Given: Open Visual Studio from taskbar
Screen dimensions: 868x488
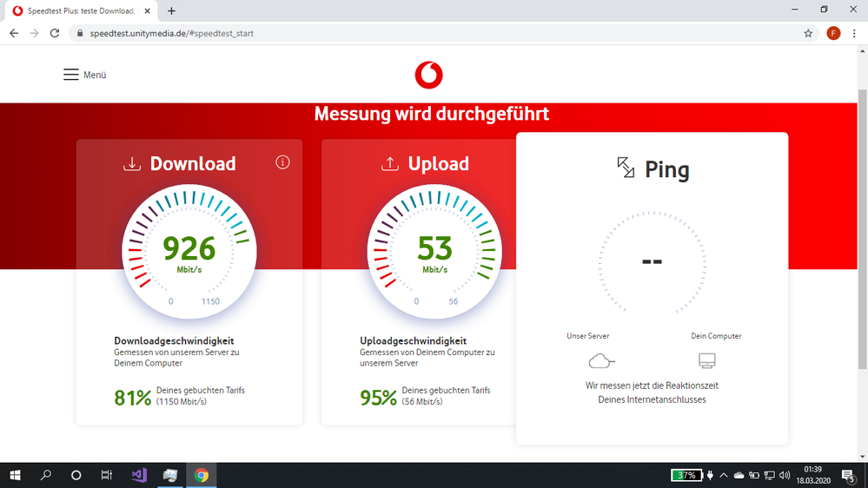Looking at the screenshot, I should tap(139, 475).
